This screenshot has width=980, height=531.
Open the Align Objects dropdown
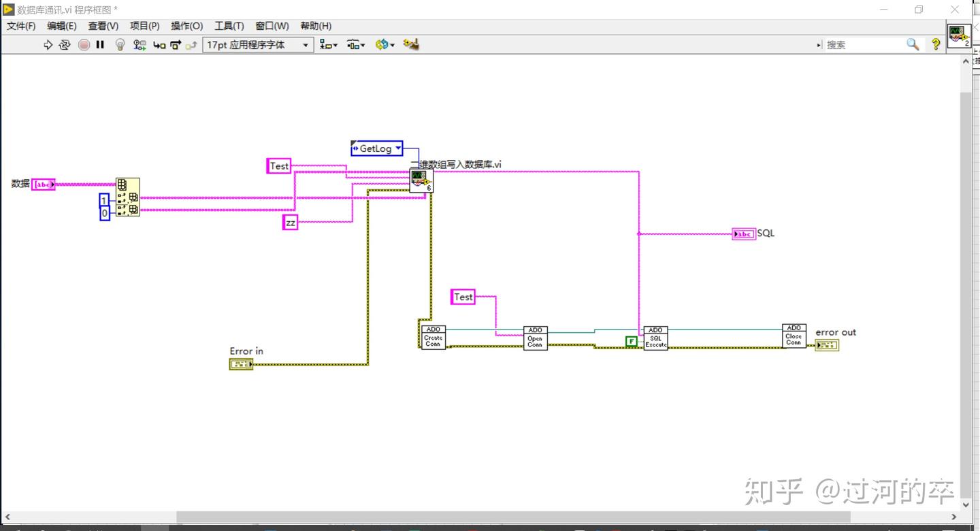click(x=328, y=44)
